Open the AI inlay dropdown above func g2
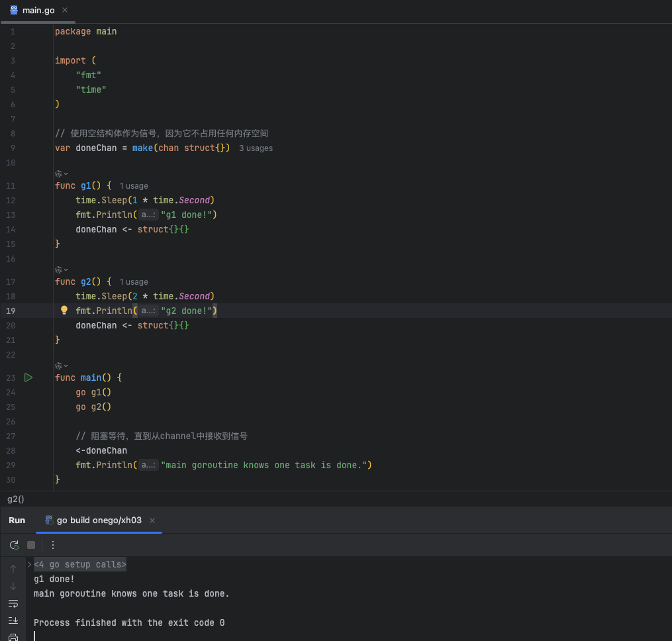 tap(62, 270)
